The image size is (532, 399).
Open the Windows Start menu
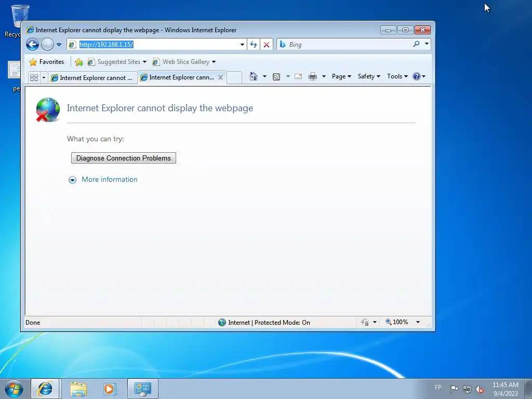[14, 389]
